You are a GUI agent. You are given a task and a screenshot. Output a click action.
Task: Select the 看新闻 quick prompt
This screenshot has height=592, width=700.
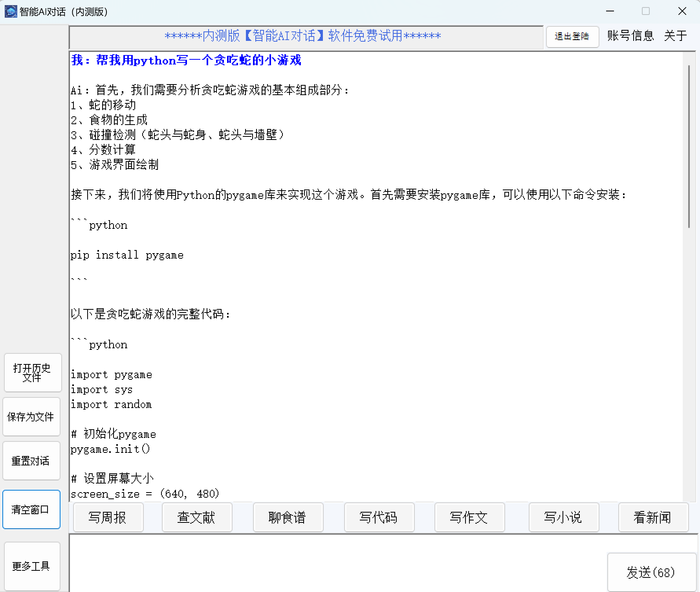pos(653,517)
